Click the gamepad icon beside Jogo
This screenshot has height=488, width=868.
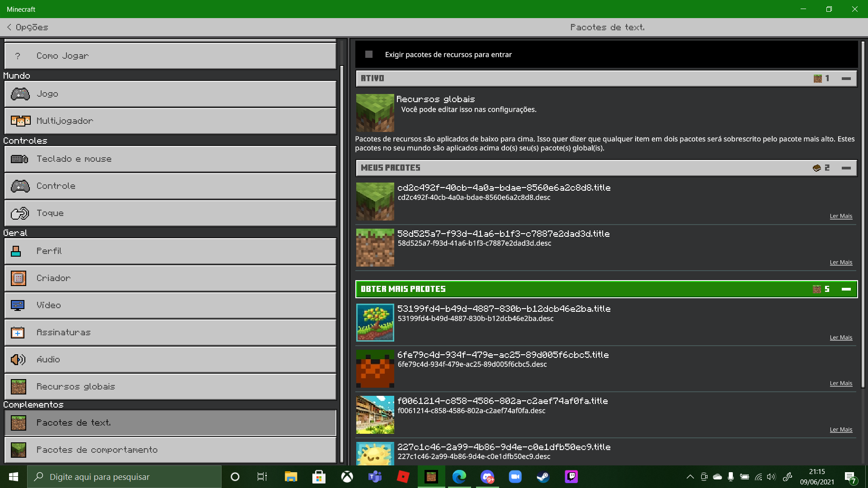click(20, 94)
